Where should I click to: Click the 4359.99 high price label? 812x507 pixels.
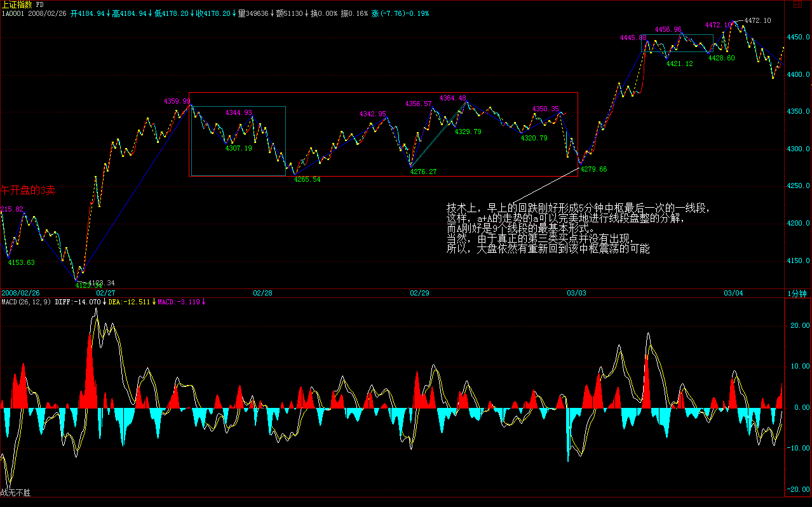(177, 101)
